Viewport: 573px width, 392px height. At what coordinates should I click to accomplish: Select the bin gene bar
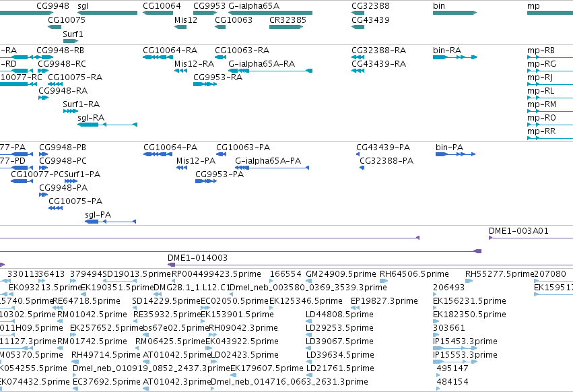click(x=455, y=13)
